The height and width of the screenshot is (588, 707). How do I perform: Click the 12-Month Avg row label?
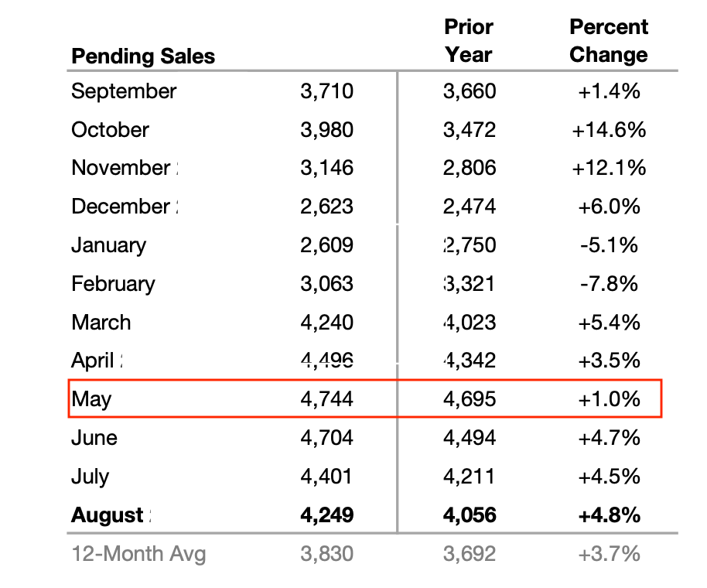coord(138,554)
